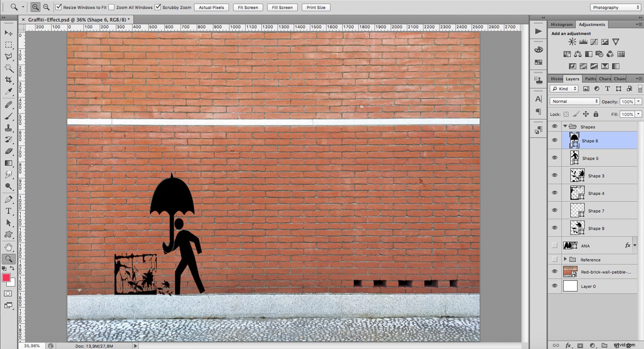Add a Curves adjustment layer
The height and width of the screenshot is (349, 644).
(594, 42)
